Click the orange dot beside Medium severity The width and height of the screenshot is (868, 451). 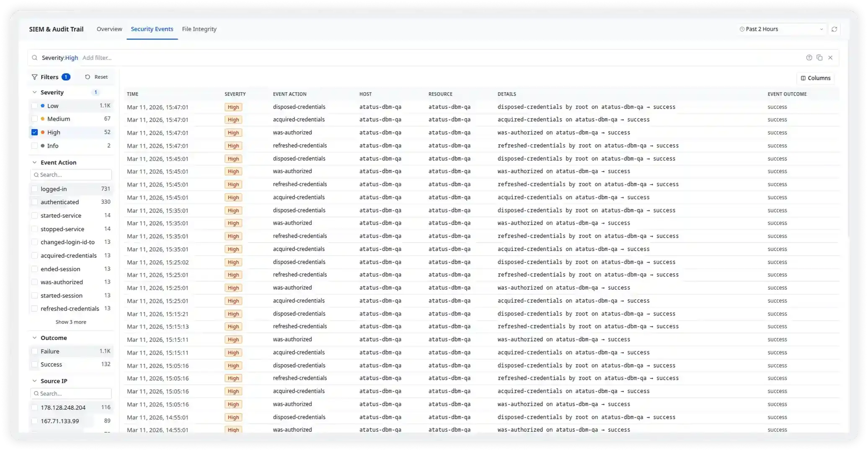pos(43,119)
